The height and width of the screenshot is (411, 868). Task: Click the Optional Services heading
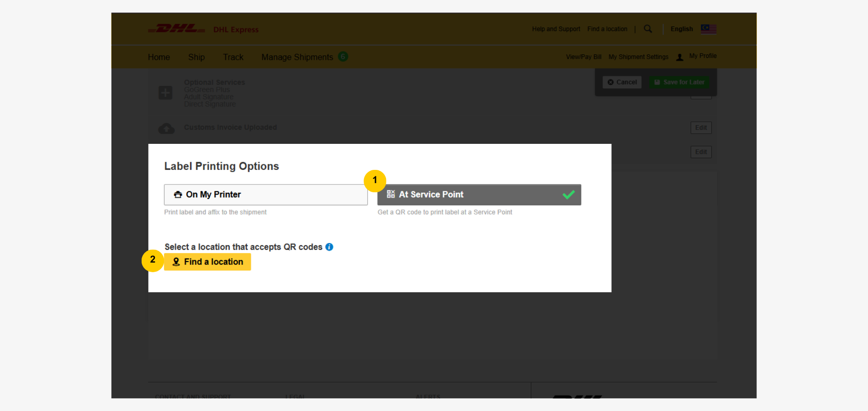(x=214, y=82)
